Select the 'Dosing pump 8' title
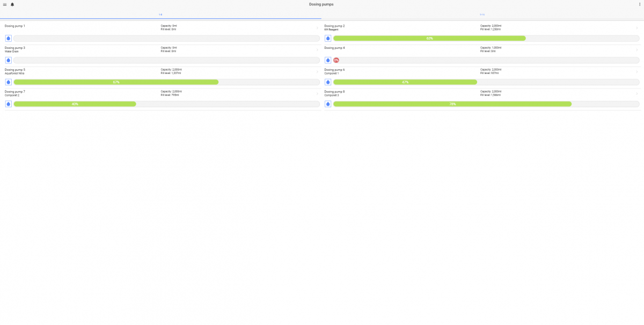The height and width of the screenshot is (325, 644). (x=335, y=92)
